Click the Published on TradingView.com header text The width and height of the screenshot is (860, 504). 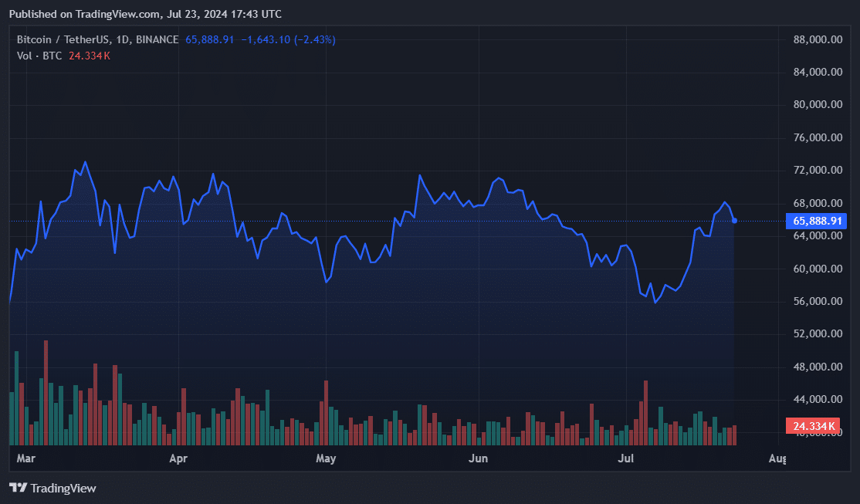(x=145, y=14)
